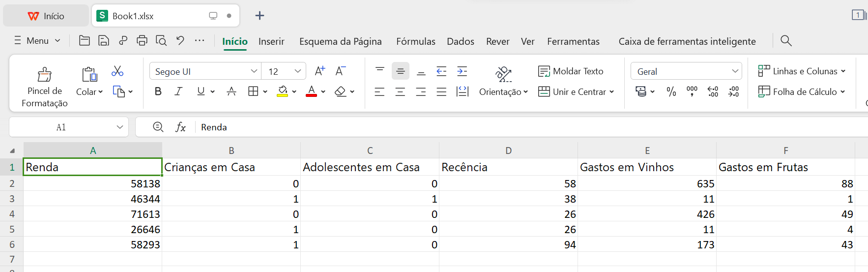The width and height of the screenshot is (868, 272).
Task: Open the font name Segoe UI dropdown
Action: tap(254, 71)
